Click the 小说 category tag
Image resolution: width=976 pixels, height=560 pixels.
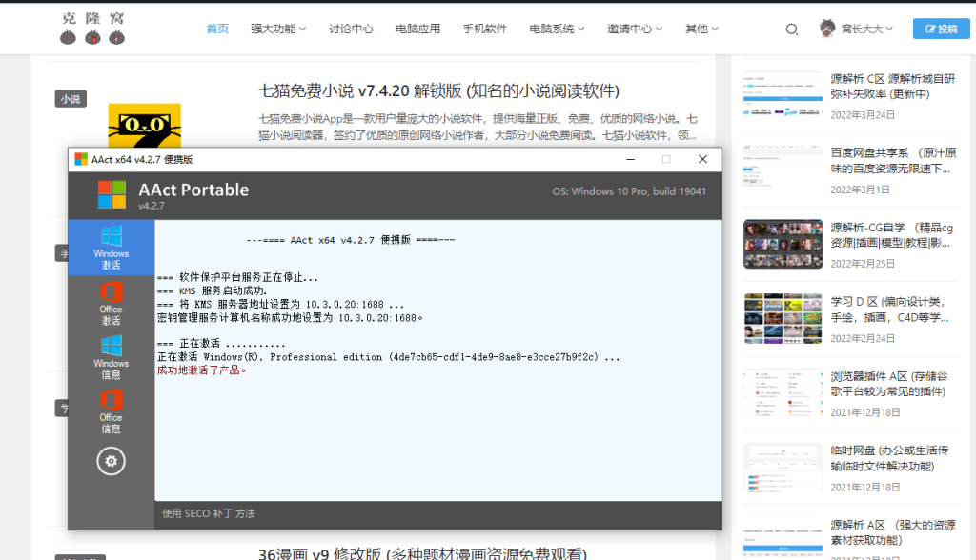click(x=71, y=99)
